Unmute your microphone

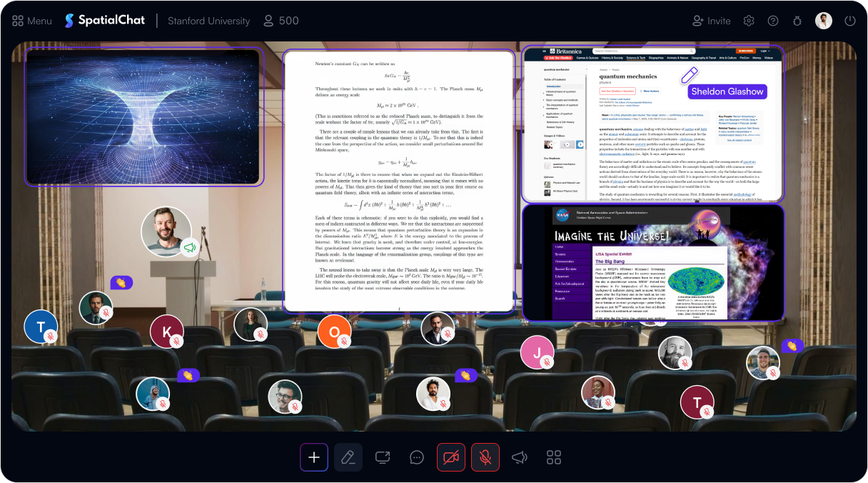485,457
